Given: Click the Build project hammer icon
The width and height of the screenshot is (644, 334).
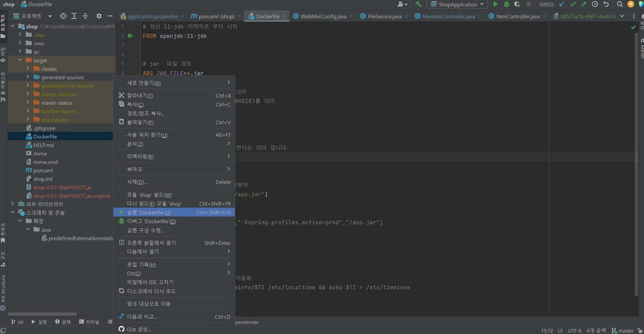Looking at the screenshot, I should pos(418,4).
